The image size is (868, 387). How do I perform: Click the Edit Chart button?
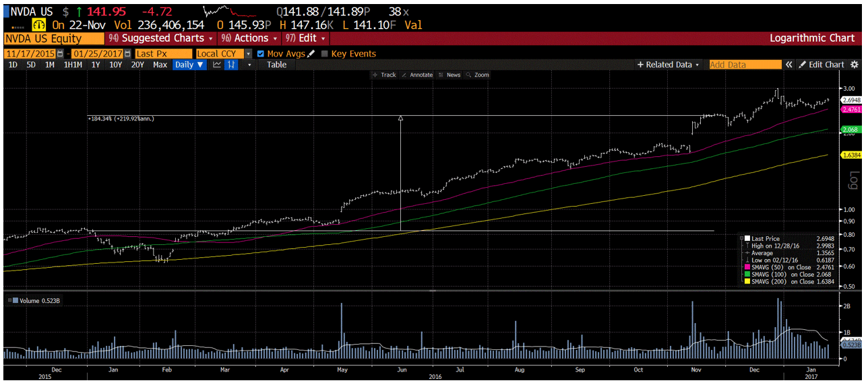821,65
